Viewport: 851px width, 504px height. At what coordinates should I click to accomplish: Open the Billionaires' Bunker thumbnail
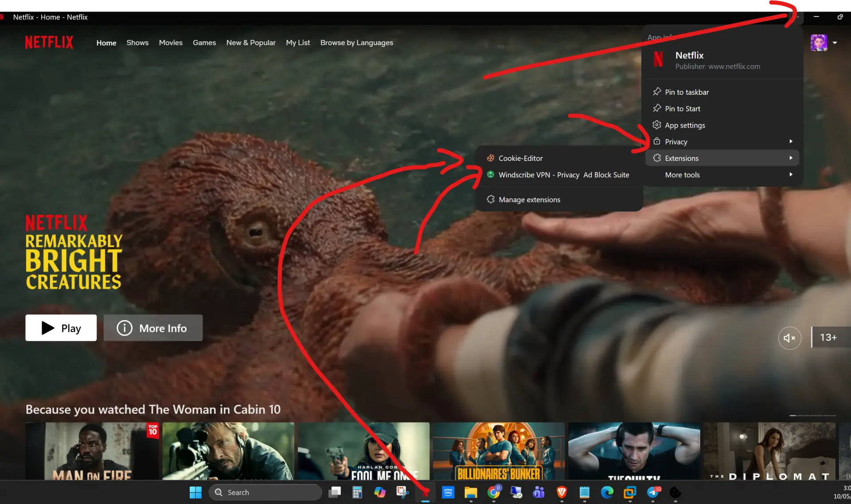[499, 451]
